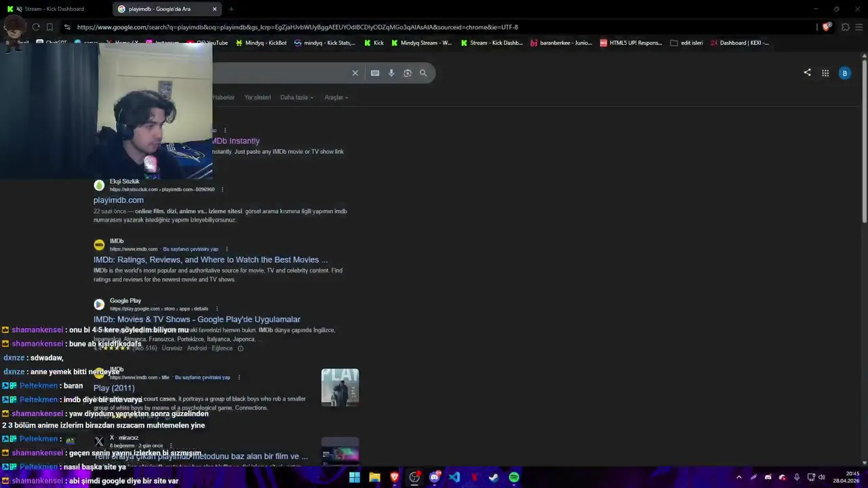Open options menu for Google Play result
The height and width of the screenshot is (488, 868).
pyautogui.click(x=217, y=309)
